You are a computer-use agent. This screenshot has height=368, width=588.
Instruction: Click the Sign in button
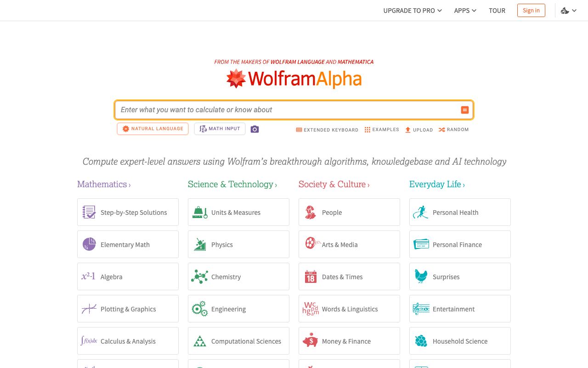pyautogui.click(x=531, y=11)
